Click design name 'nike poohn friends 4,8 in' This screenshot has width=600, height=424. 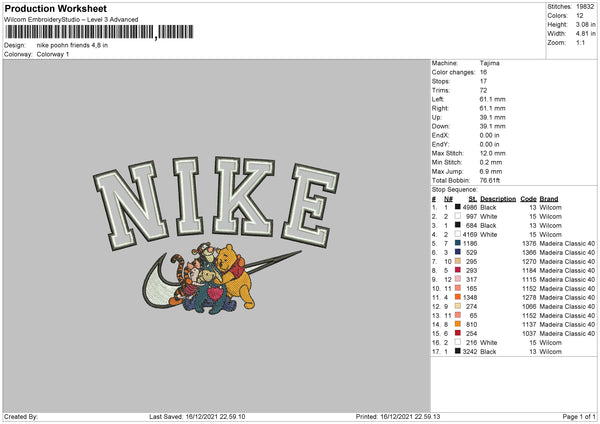coord(72,45)
